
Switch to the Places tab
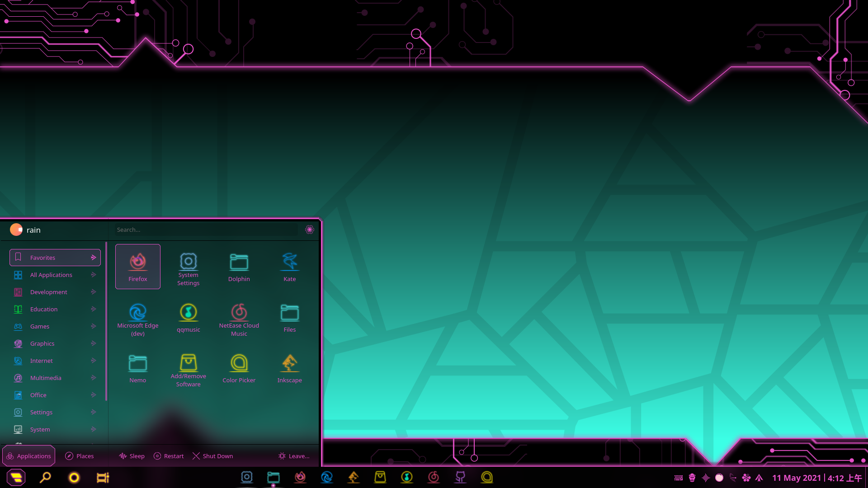coord(80,456)
